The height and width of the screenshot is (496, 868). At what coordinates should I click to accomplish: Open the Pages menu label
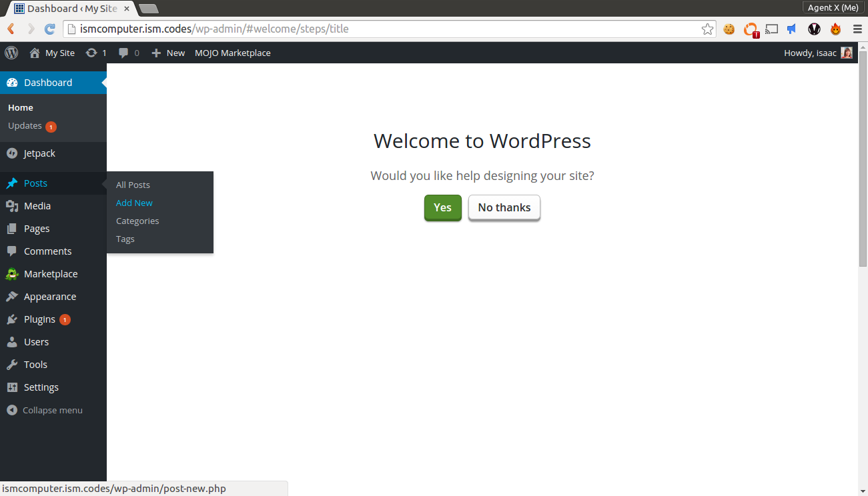coord(37,229)
